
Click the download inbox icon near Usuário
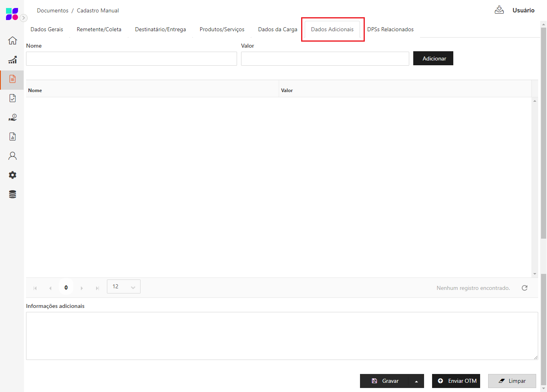[x=499, y=10]
